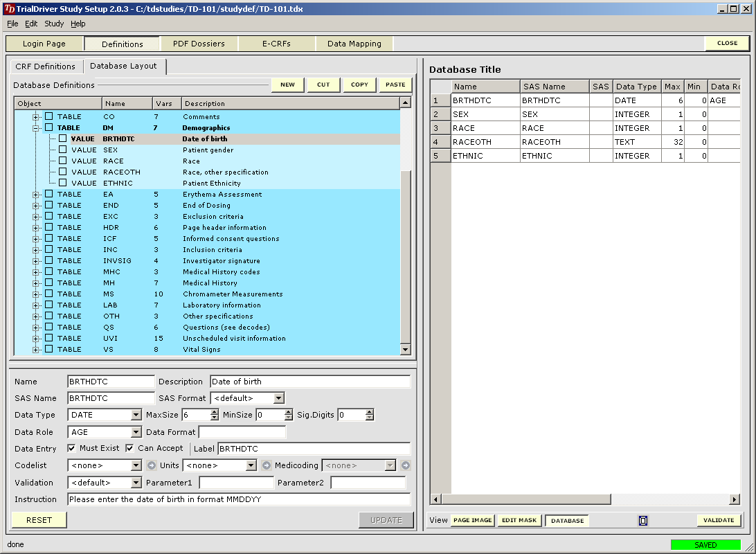Image resolution: width=756 pixels, height=554 pixels.
Task: Switch to the CRF Definitions tab
Action: [45, 66]
